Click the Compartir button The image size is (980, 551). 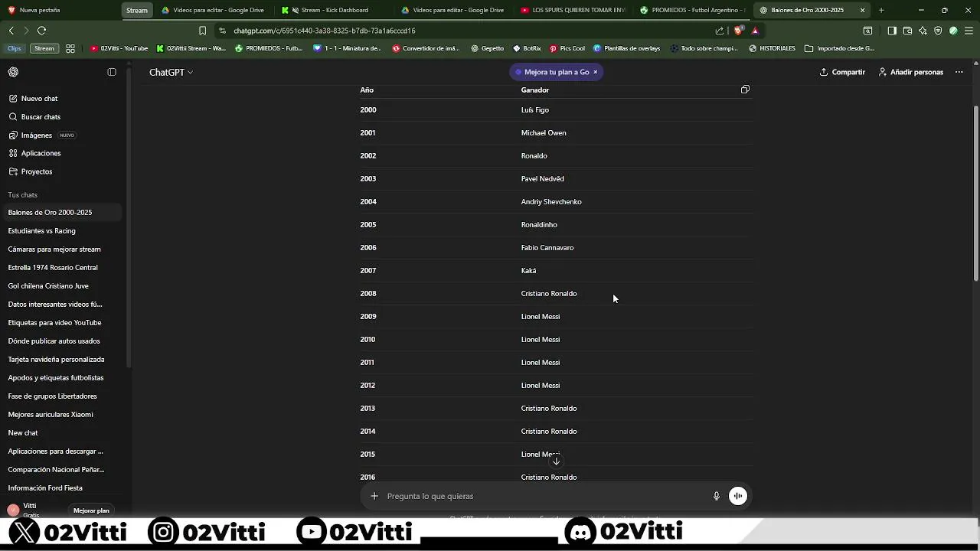click(842, 72)
